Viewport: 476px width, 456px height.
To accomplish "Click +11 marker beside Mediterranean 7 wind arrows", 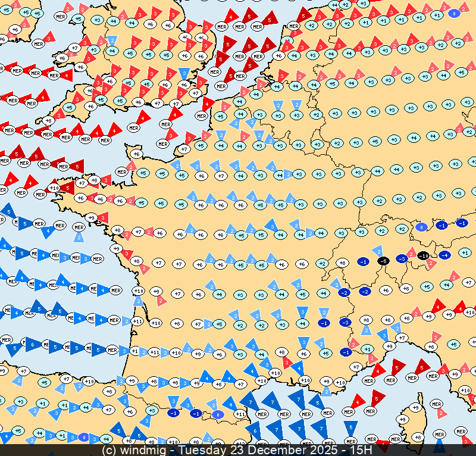I will (240, 414).
